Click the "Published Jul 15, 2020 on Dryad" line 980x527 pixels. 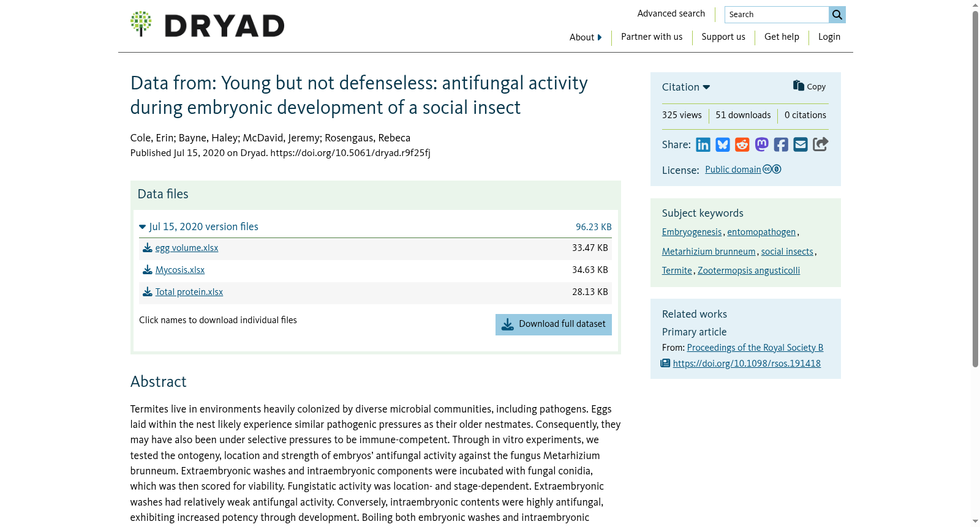[281, 153]
